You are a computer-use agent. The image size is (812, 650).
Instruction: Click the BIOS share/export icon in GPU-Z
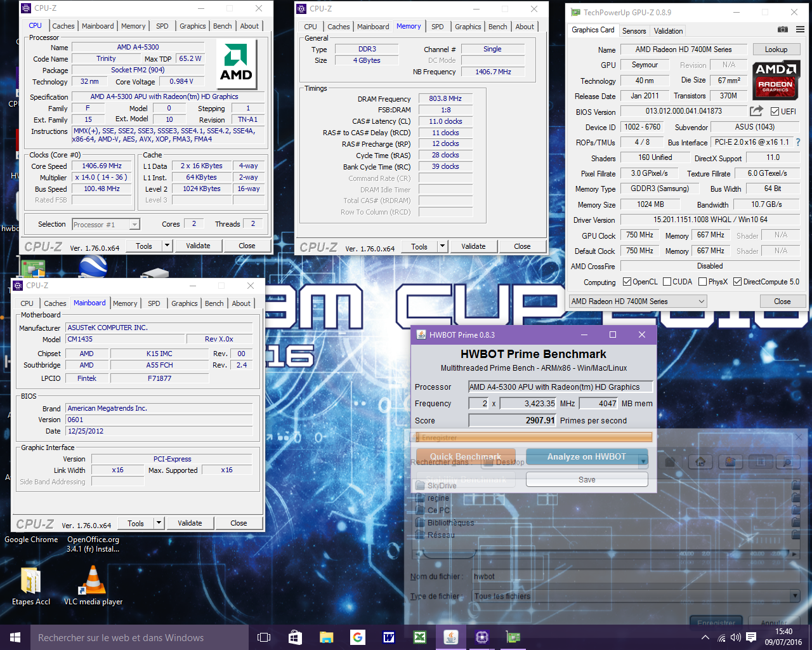coord(756,111)
